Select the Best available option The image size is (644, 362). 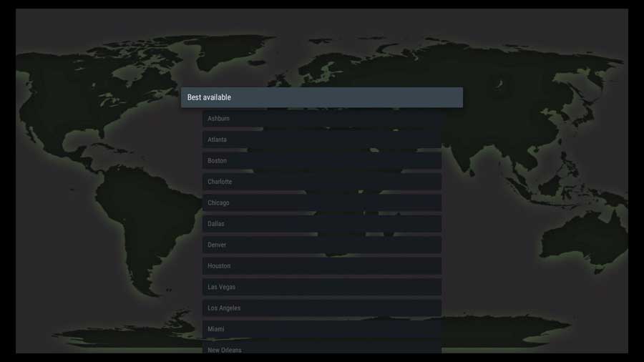tap(321, 97)
